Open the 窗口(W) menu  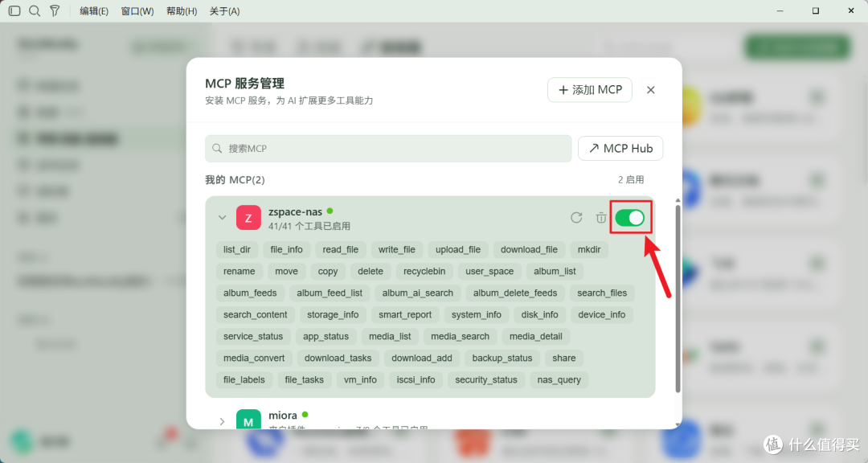click(137, 11)
